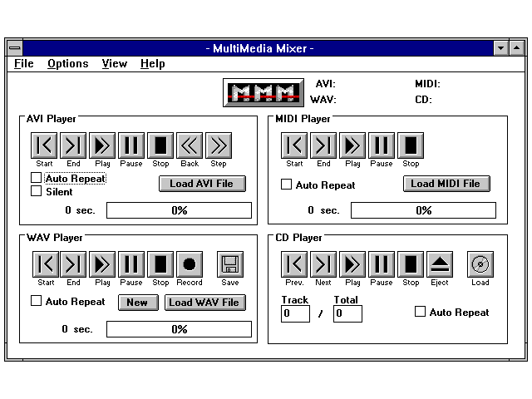Eject the CD in CD Player
The image size is (532, 399).
pos(440,264)
